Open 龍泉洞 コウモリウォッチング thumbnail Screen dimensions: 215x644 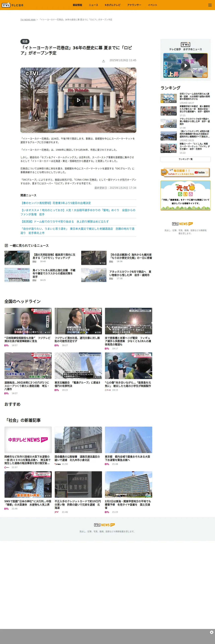point(17,258)
